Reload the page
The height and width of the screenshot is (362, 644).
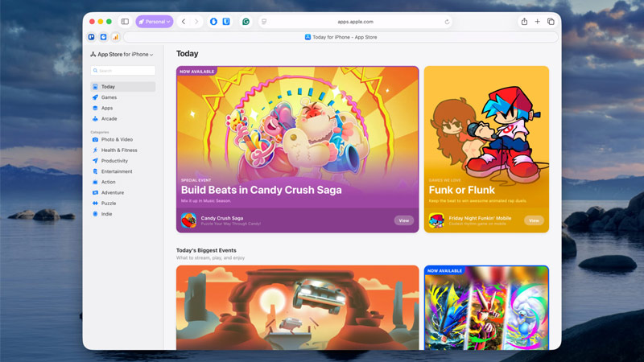coord(447,22)
